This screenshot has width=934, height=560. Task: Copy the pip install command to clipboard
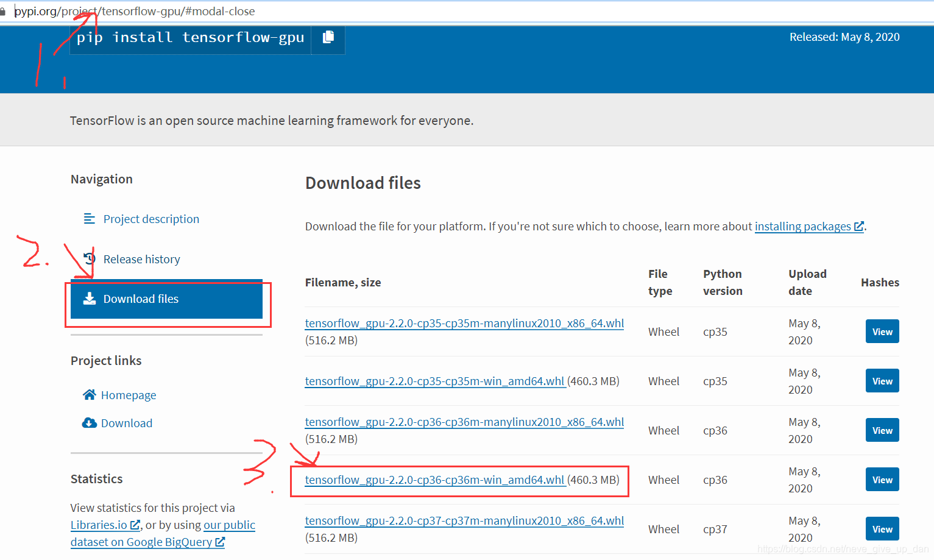328,37
